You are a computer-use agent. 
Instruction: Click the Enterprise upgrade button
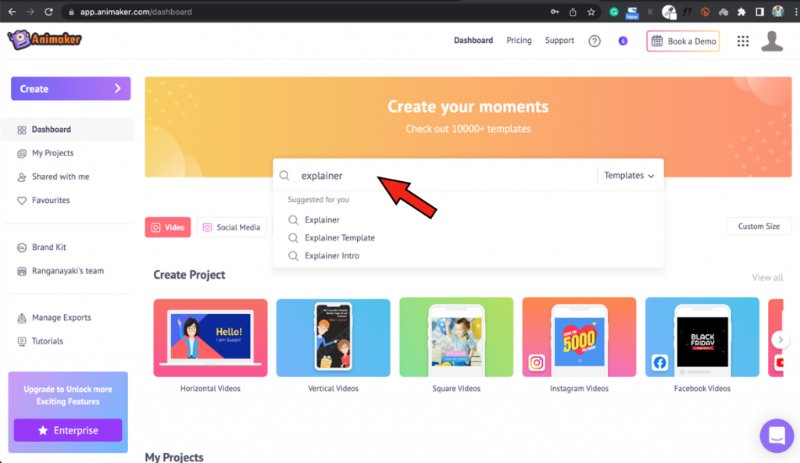(x=68, y=430)
